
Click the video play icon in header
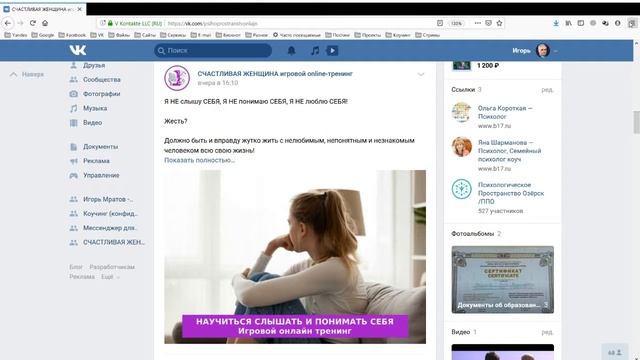point(332,51)
